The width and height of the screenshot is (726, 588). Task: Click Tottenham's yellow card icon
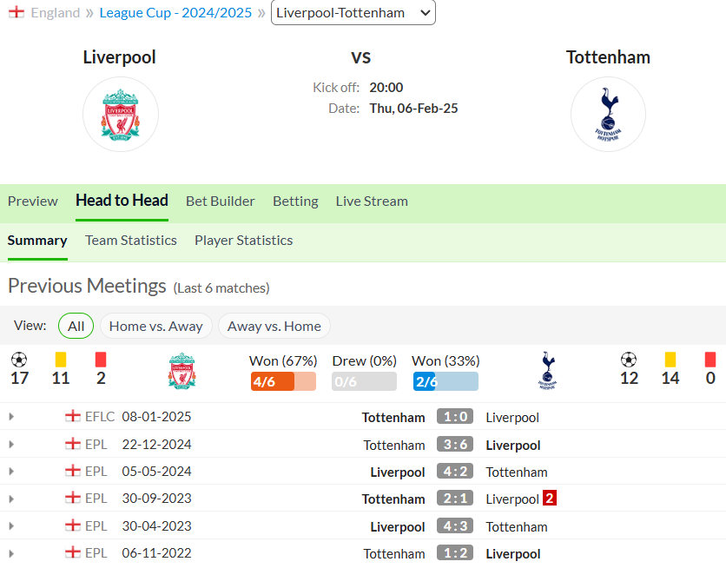(x=670, y=360)
